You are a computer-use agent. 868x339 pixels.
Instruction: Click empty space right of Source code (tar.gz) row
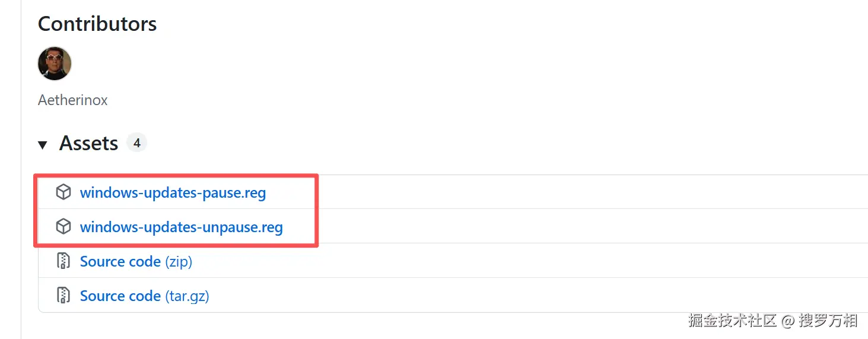point(534,296)
